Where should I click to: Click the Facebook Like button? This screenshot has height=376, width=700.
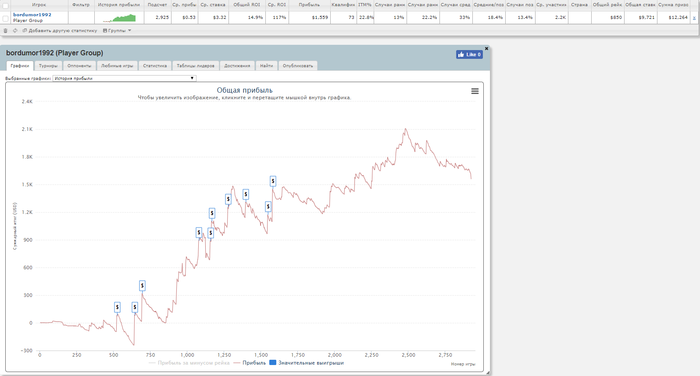tap(469, 54)
